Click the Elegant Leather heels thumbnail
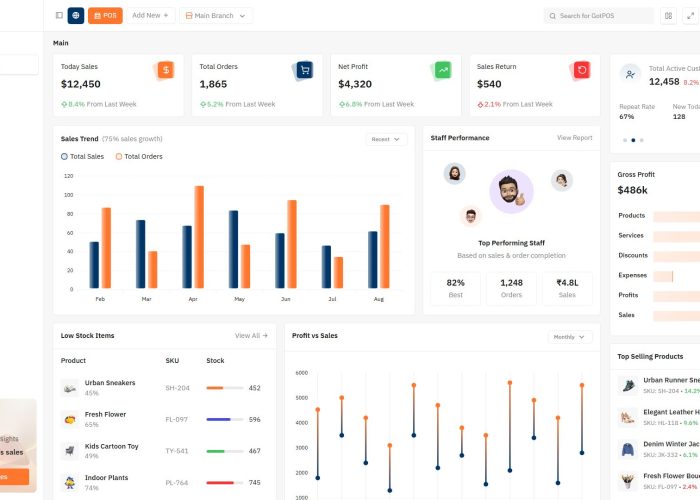Viewport: 700px width, 500px height. pos(628,417)
